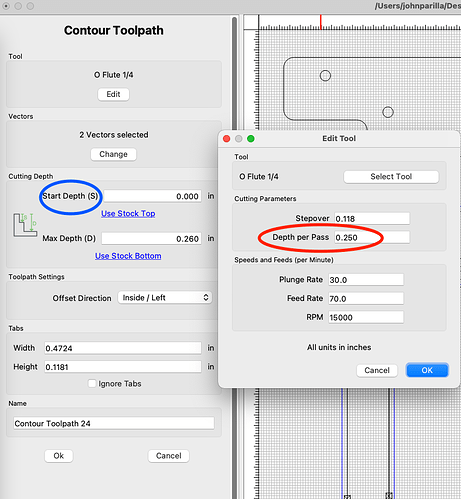Click the cutting depth diagram icon

[x=25, y=225]
